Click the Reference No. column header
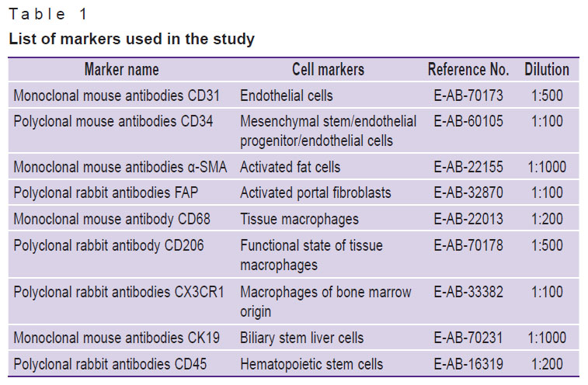 [468, 70]
